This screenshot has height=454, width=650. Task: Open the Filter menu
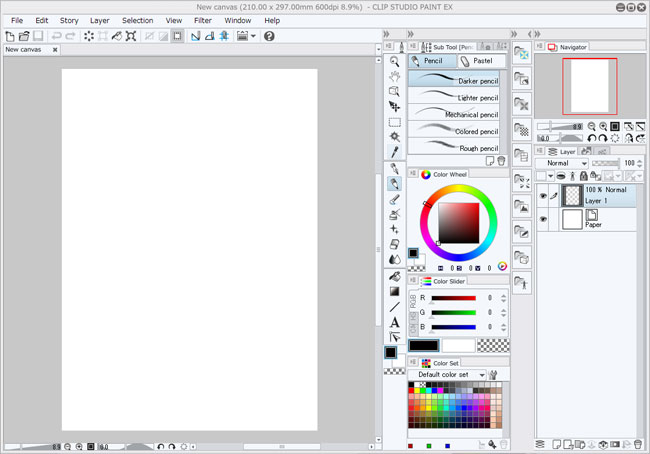click(203, 20)
